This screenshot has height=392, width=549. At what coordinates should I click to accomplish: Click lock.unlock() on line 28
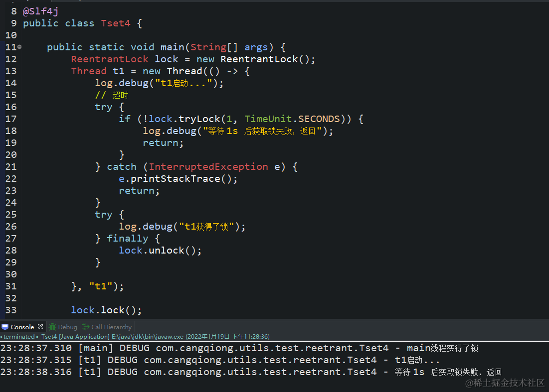[160, 251]
